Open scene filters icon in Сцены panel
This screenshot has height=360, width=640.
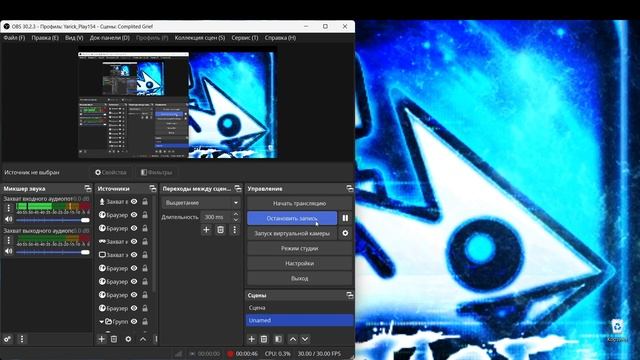click(278, 339)
